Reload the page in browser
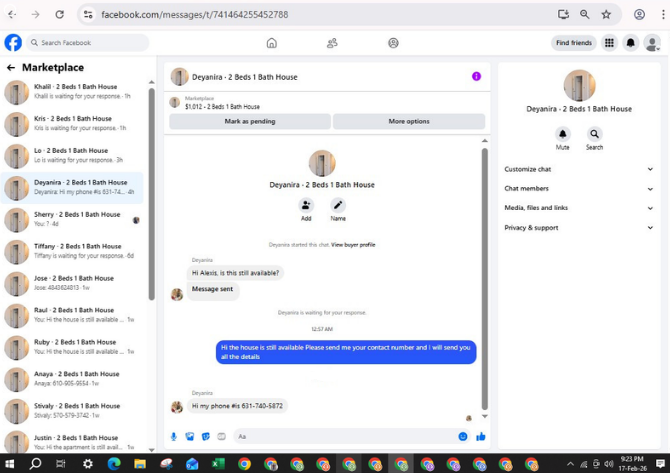The image size is (670, 473). tap(60, 15)
